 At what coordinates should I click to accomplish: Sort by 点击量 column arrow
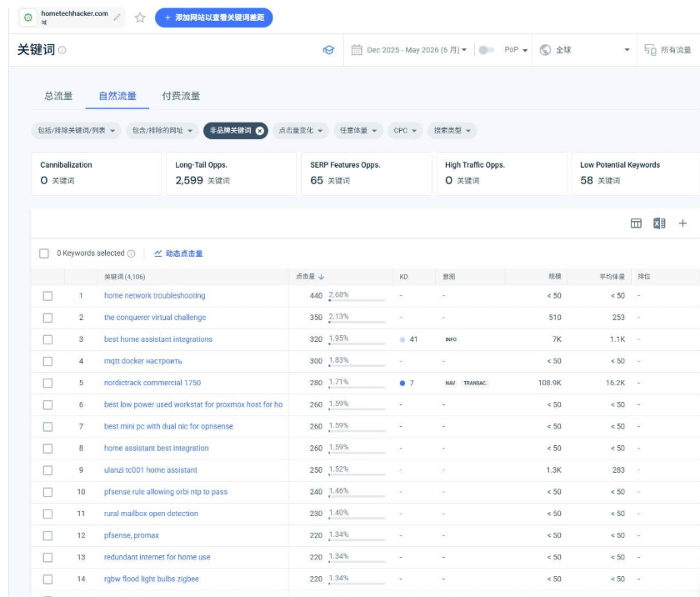pos(322,277)
